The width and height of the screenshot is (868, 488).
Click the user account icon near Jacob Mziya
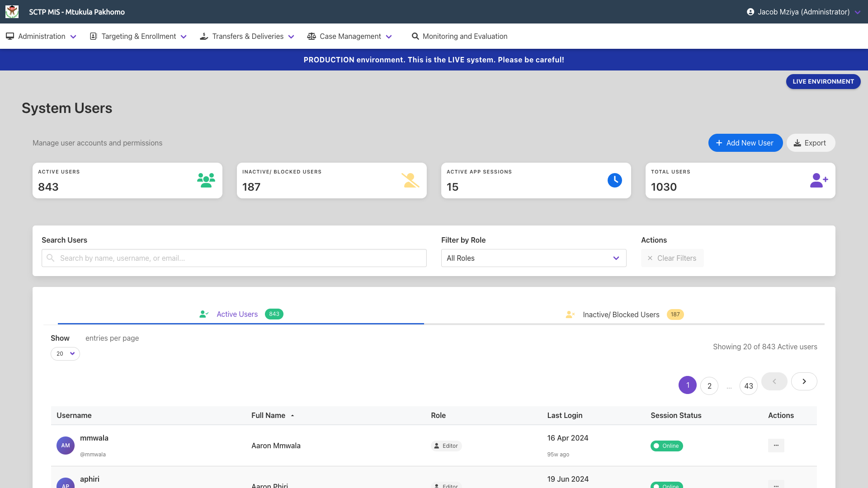coord(750,12)
